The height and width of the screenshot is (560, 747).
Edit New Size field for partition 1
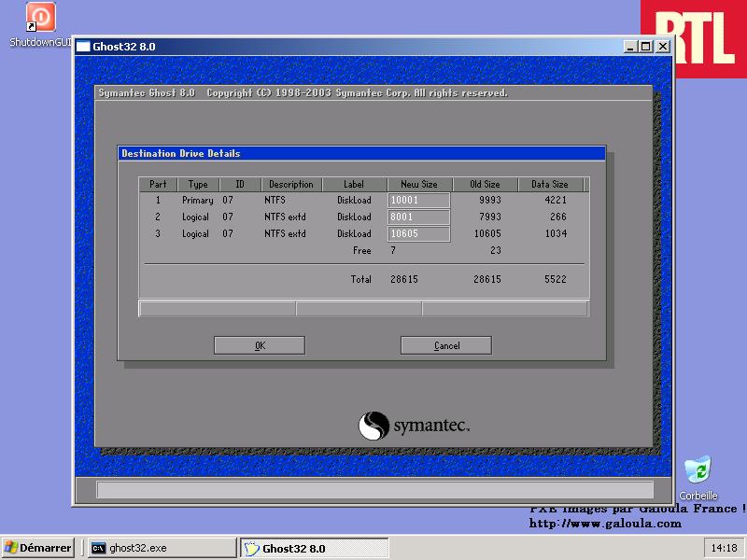click(x=418, y=200)
